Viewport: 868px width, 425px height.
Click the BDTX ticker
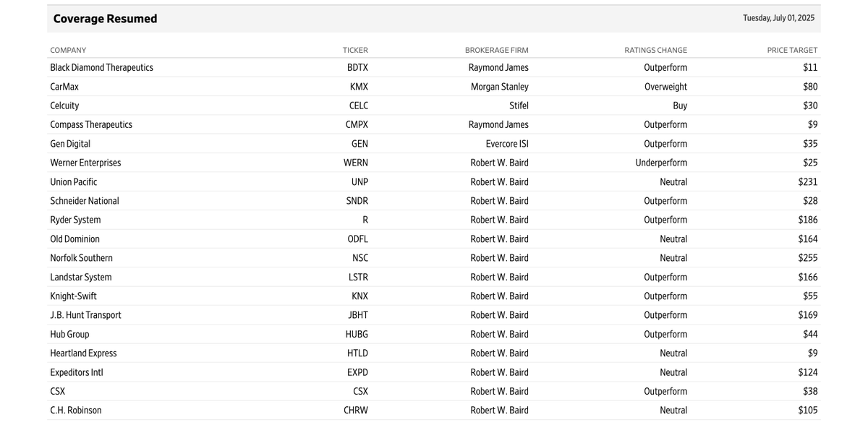pyautogui.click(x=357, y=67)
